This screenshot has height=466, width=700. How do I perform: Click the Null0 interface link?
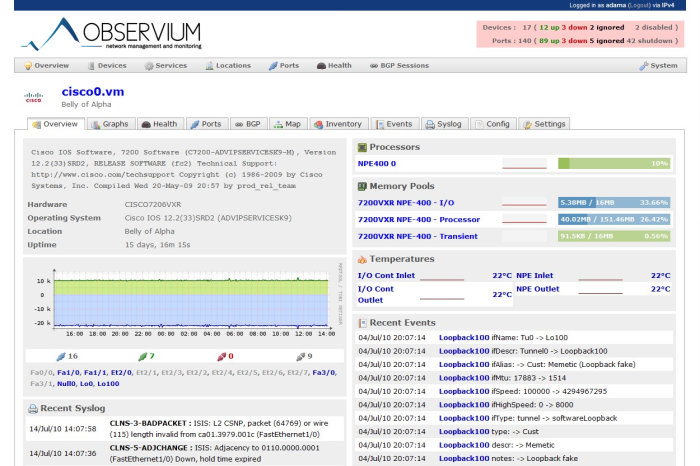[66, 384]
